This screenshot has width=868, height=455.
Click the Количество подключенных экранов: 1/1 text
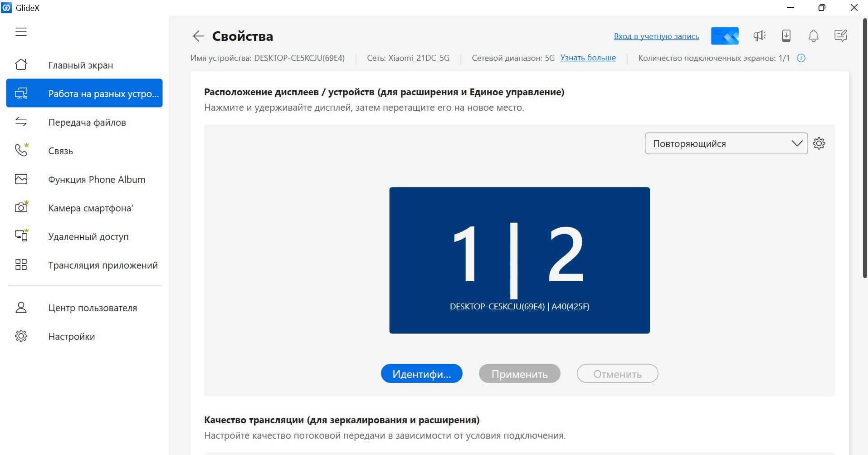pyautogui.click(x=714, y=58)
